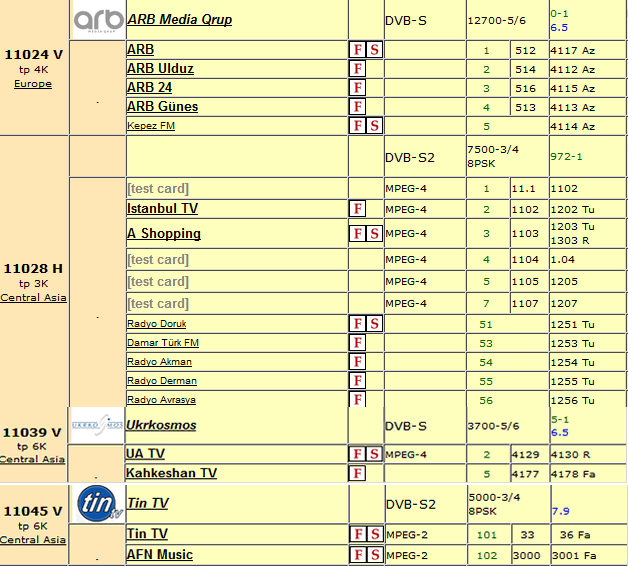Open the ARB Media Qrup provider link
Screen dimensions: 628x567
click(x=179, y=20)
